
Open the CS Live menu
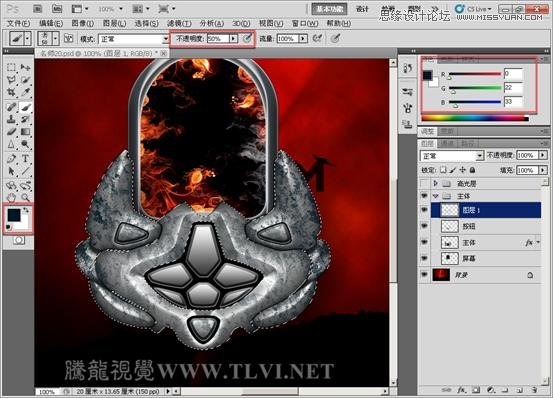473,9
